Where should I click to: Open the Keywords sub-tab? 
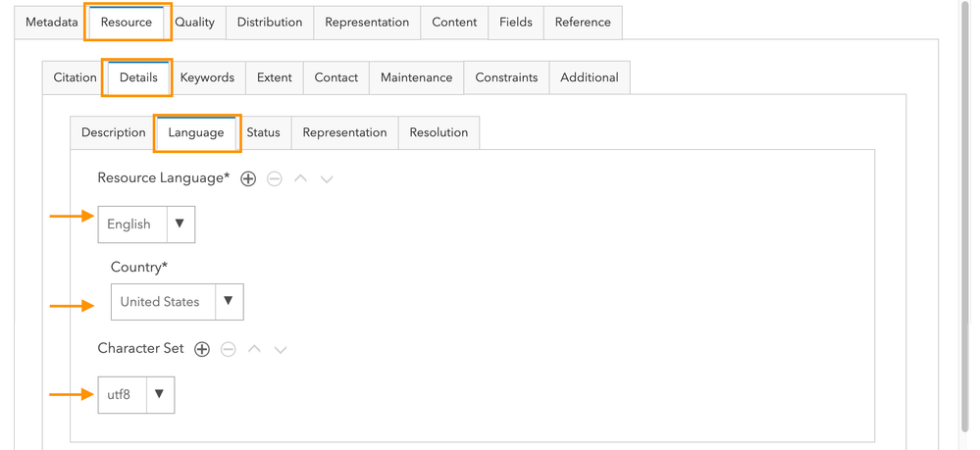coord(207,77)
